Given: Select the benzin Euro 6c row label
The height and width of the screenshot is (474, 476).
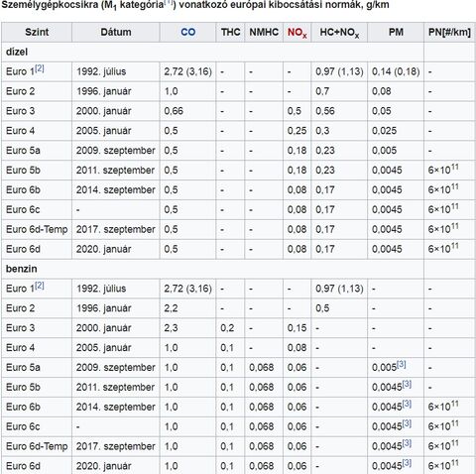Looking at the screenshot, I should click(x=23, y=426).
